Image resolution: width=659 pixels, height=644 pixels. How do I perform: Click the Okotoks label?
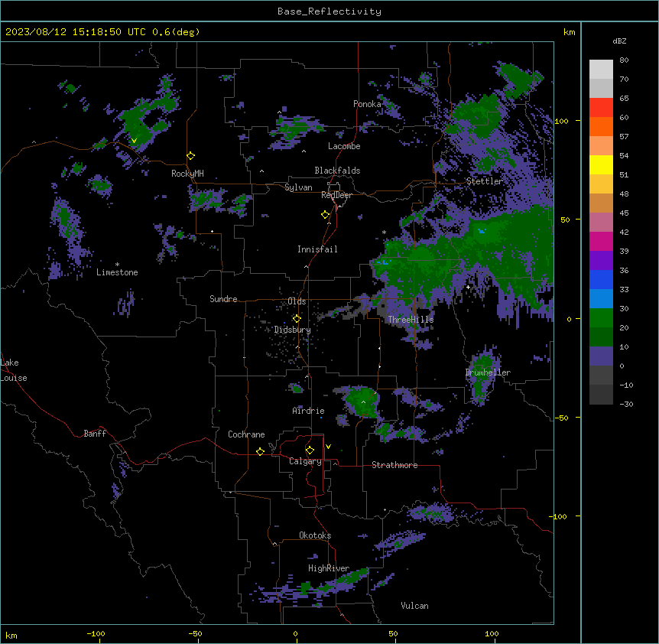(x=315, y=535)
